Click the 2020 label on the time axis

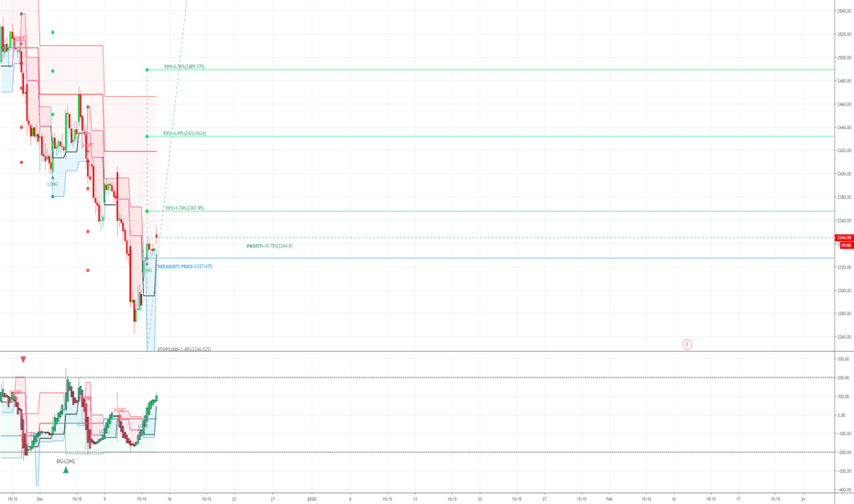312,499
